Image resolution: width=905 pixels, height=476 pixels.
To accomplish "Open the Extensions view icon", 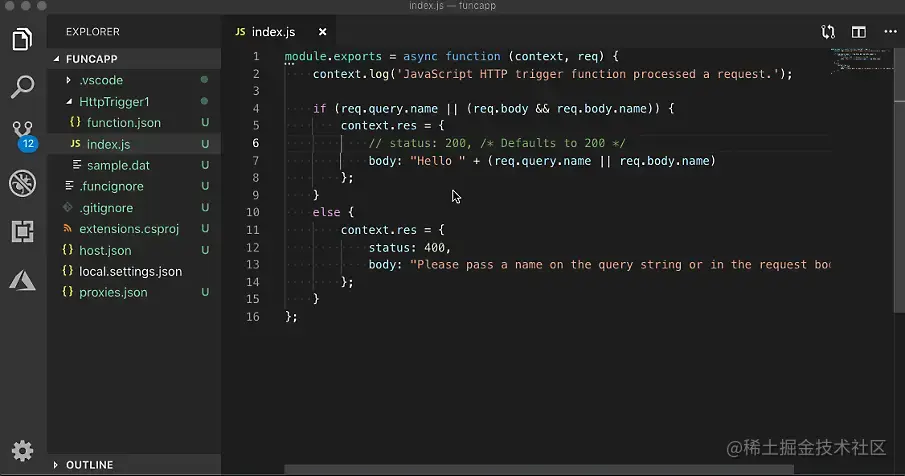I will click(23, 231).
